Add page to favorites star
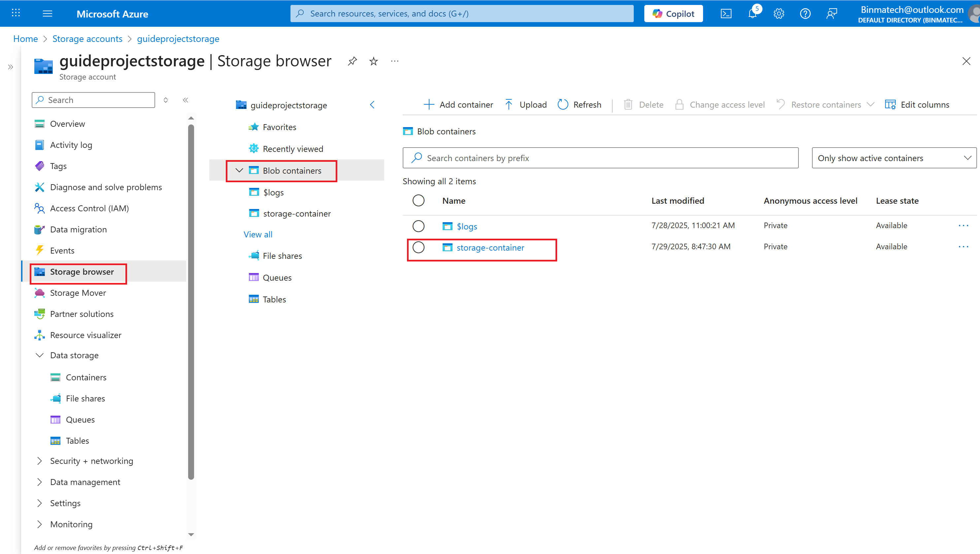 (374, 61)
